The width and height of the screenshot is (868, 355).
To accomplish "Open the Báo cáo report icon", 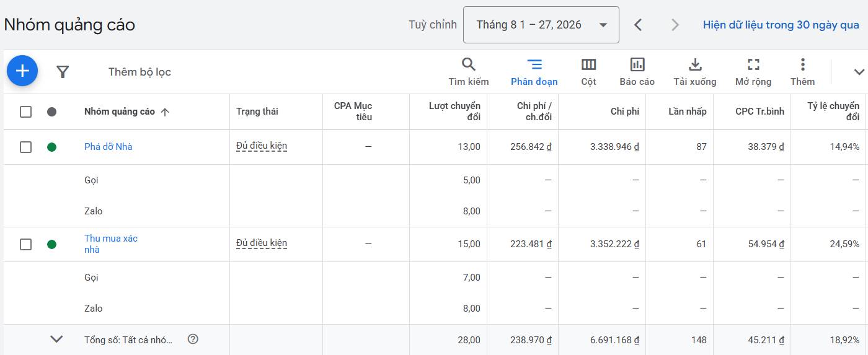I will coord(637,71).
